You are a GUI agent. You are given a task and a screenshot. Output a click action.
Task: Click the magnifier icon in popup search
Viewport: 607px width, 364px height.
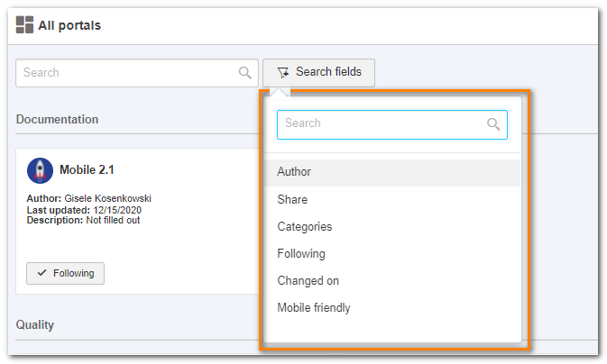pyautogui.click(x=493, y=123)
